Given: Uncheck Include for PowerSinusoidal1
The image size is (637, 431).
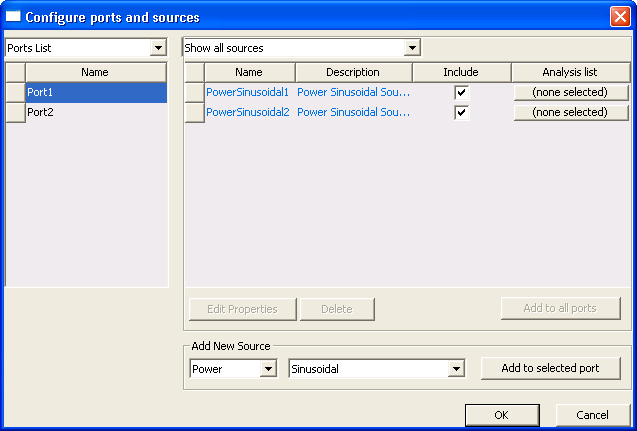Looking at the screenshot, I should coord(461,92).
